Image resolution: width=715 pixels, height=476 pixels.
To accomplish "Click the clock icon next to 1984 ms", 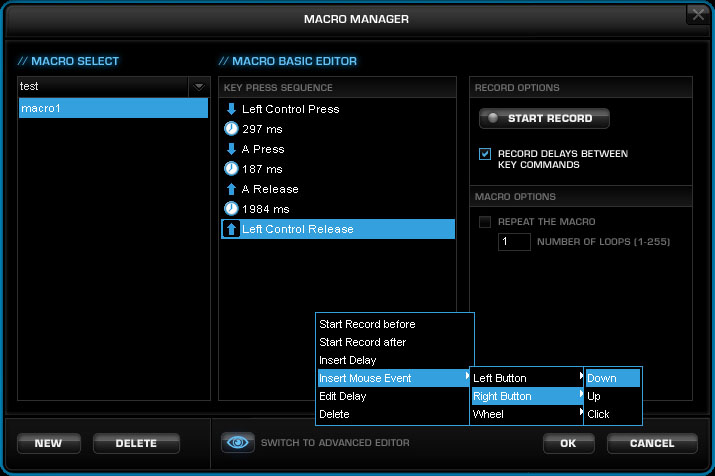I will tap(231, 209).
